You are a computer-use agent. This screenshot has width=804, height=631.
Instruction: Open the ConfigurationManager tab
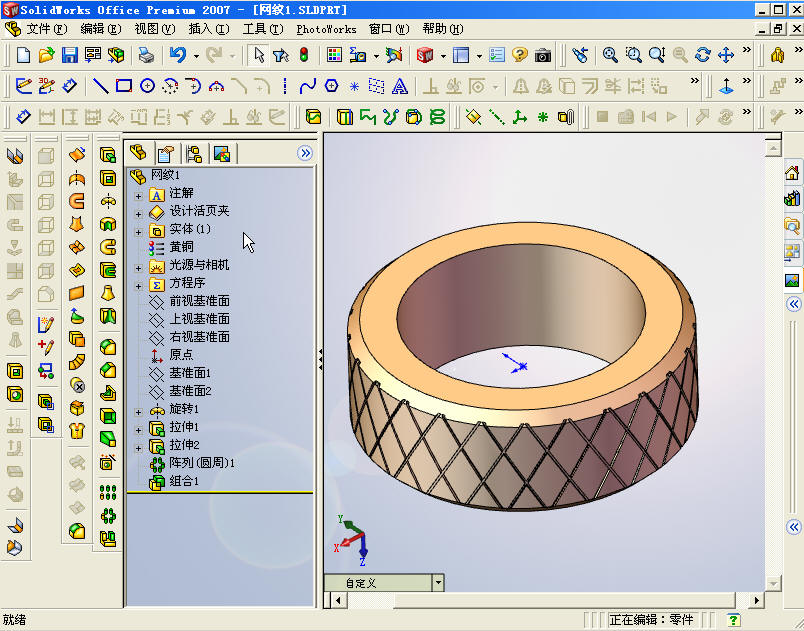(194, 153)
